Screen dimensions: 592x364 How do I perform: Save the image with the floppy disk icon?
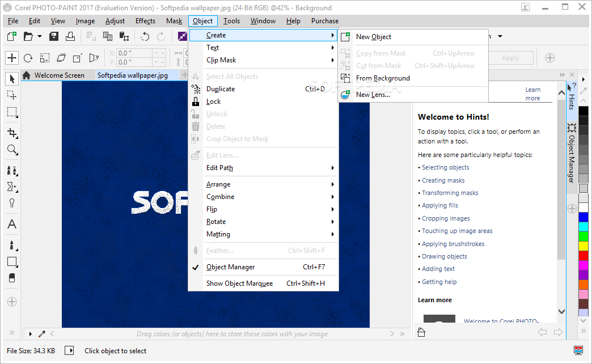point(54,36)
